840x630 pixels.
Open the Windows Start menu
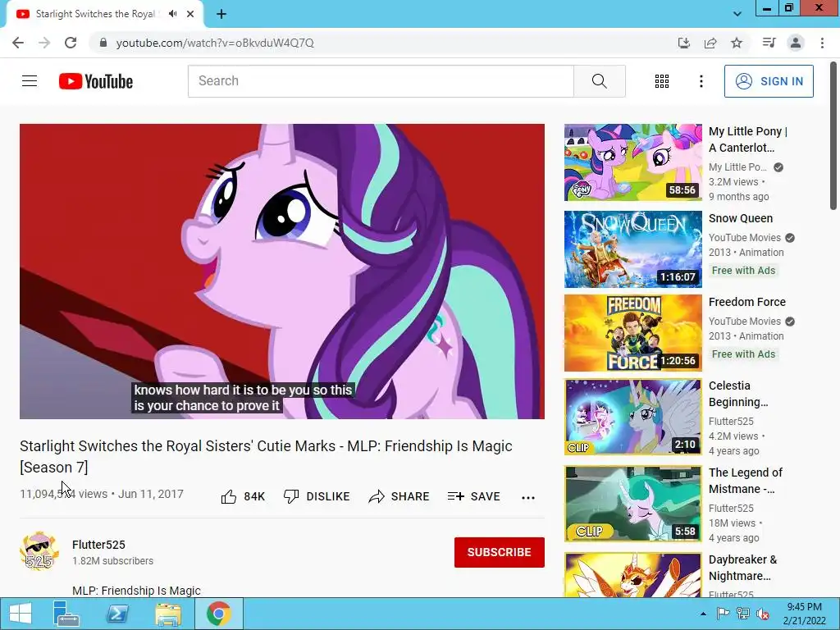tap(21, 614)
